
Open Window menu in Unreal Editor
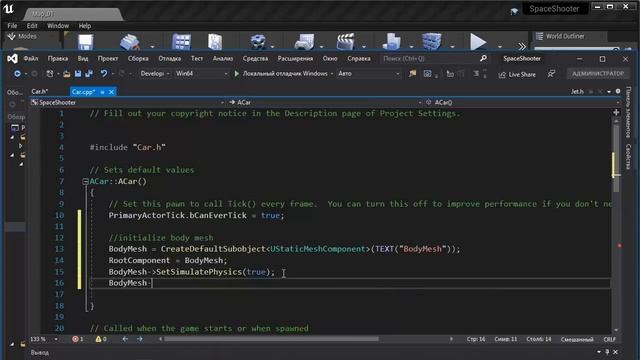click(x=58, y=26)
